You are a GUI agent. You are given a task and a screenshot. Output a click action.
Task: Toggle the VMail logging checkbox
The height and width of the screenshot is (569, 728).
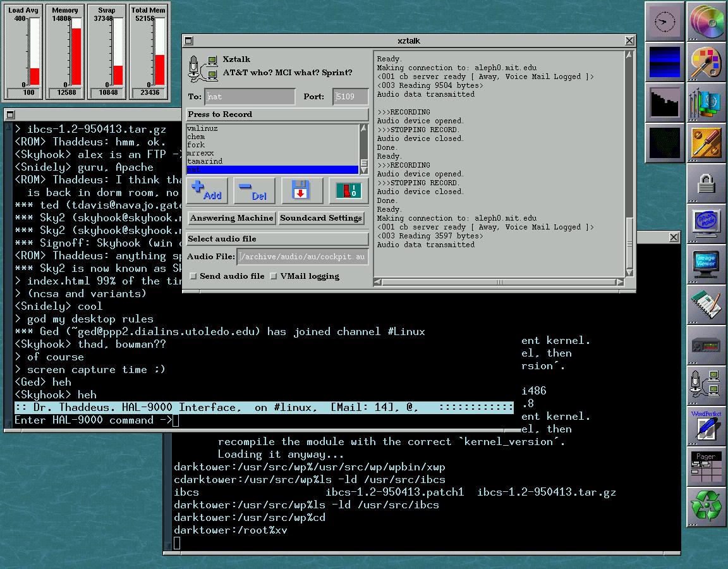click(274, 276)
